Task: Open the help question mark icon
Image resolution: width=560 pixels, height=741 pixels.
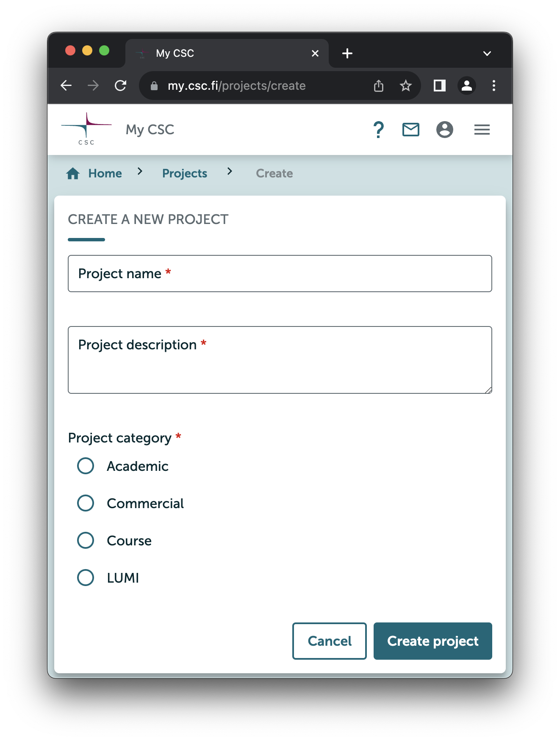Action: (378, 130)
